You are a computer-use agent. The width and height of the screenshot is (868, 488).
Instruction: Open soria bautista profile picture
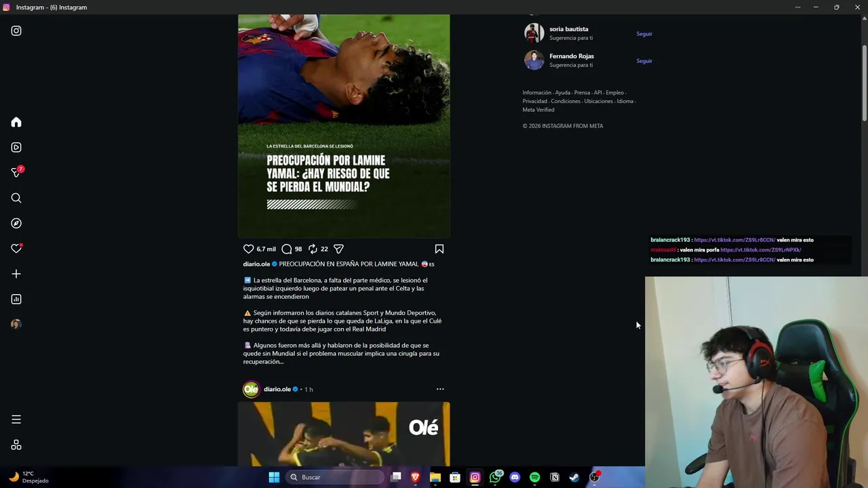tap(534, 33)
